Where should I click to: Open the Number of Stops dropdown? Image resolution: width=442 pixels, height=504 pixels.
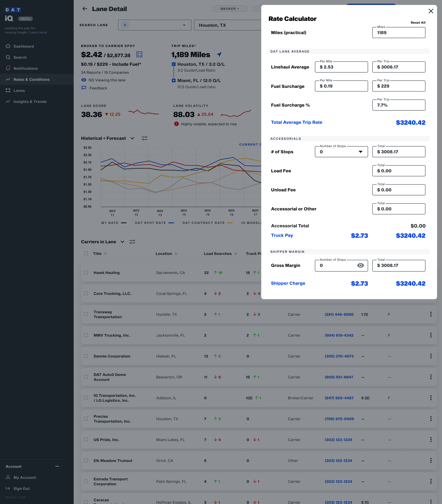pyautogui.click(x=341, y=152)
